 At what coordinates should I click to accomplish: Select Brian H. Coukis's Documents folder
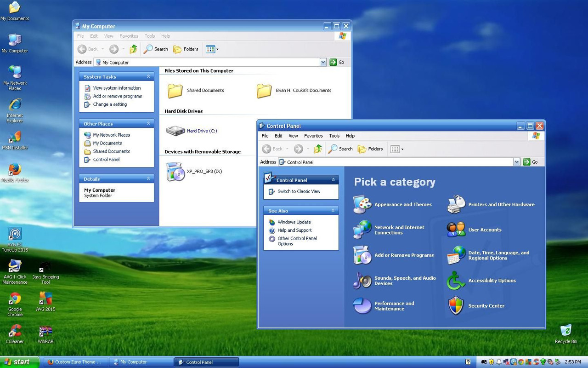[x=294, y=91]
